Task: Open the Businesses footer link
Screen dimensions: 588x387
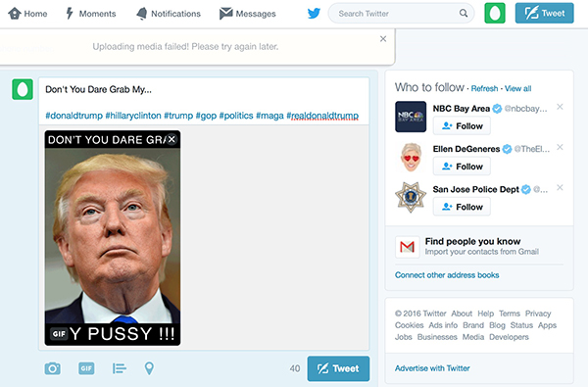Action: tap(437, 337)
